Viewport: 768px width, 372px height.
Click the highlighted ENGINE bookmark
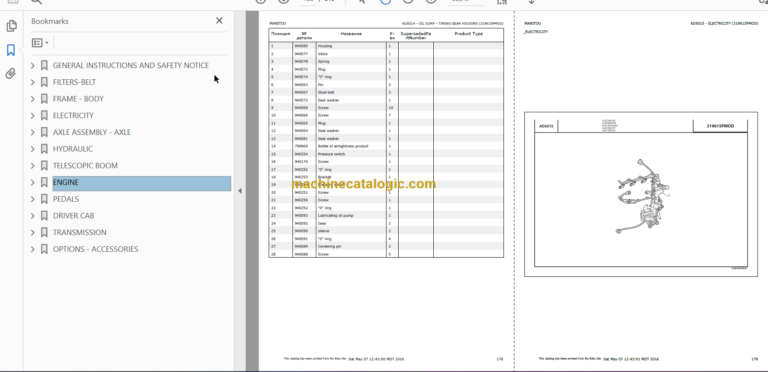coord(142,183)
